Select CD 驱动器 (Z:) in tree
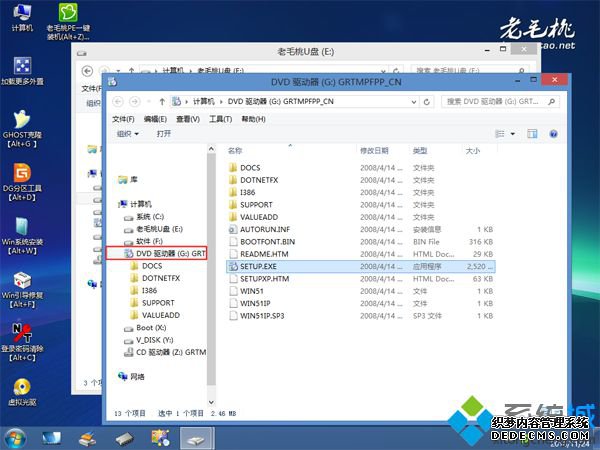Screen dimensions: 600x450 tap(165, 352)
